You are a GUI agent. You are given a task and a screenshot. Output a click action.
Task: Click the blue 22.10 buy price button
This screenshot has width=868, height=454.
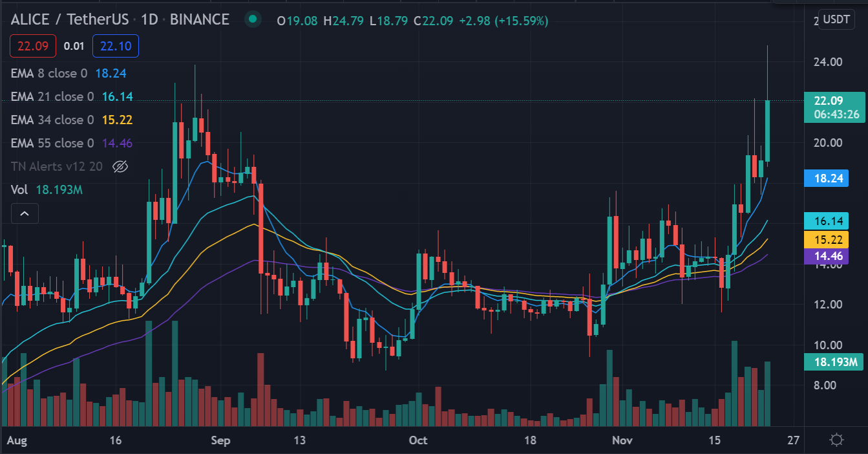click(x=116, y=46)
